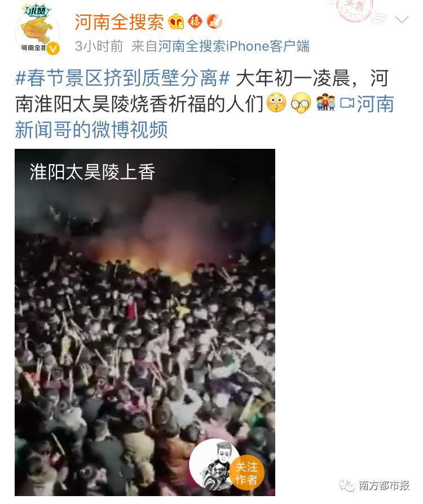Click the 3小时前 timestamp
The image size is (423, 504).
[99, 46]
